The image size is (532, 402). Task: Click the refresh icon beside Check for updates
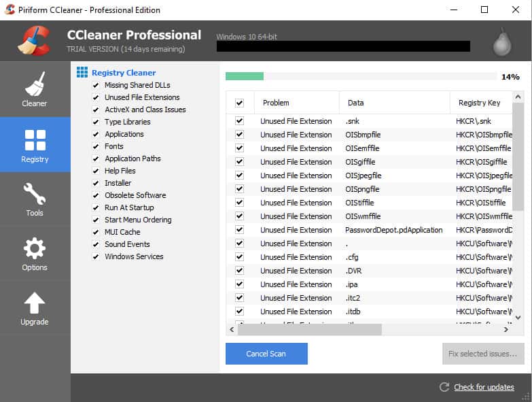pos(444,387)
